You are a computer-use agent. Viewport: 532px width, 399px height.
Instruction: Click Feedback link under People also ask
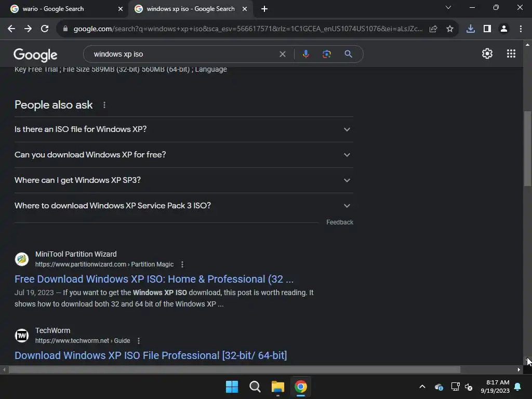point(340,222)
